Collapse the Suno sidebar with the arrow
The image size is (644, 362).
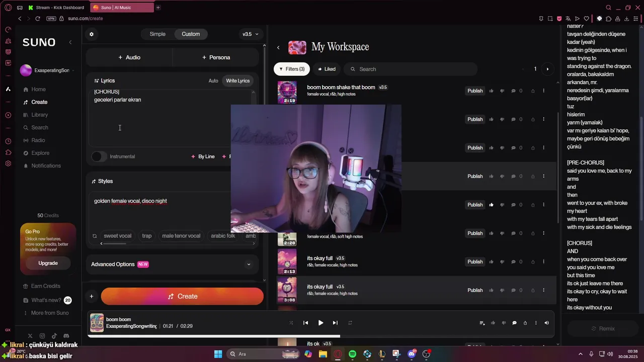click(x=70, y=42)
